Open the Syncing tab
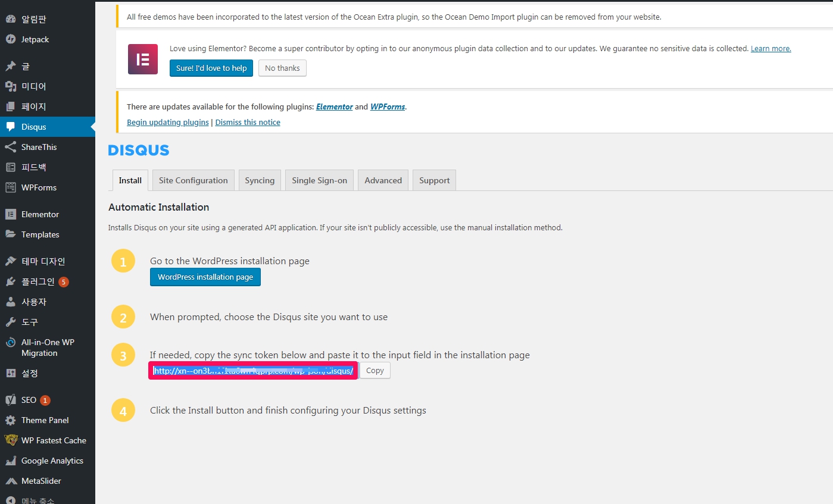Viewport: 833px width, 504px height. [260, 180]
